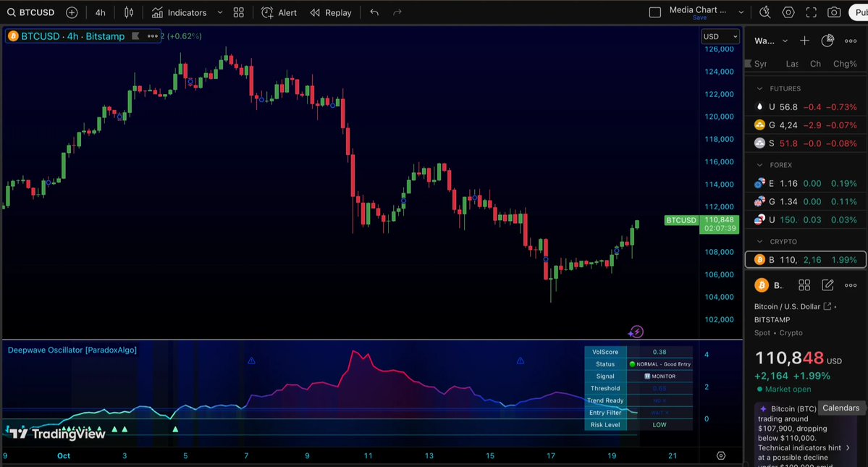
Task: Open Bitcoin / U.S. Dollar external link
Action: (827, 306)
